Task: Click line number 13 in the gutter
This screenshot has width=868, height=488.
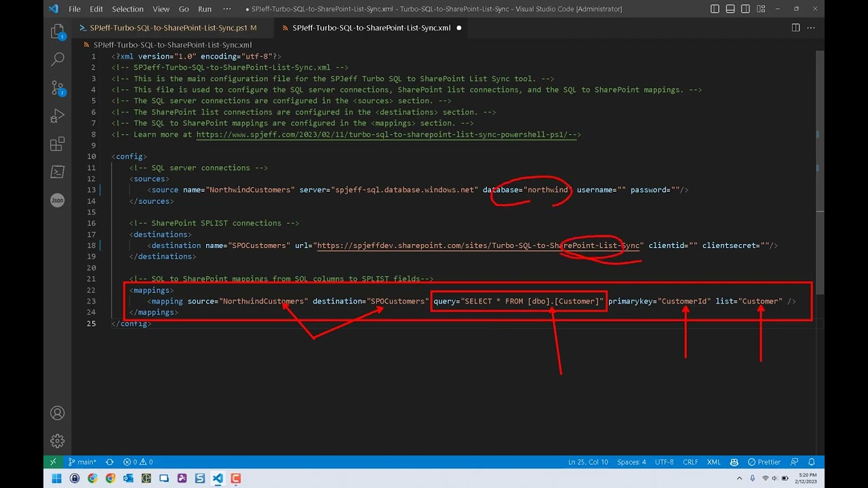Action: click(x=92, y=190)
